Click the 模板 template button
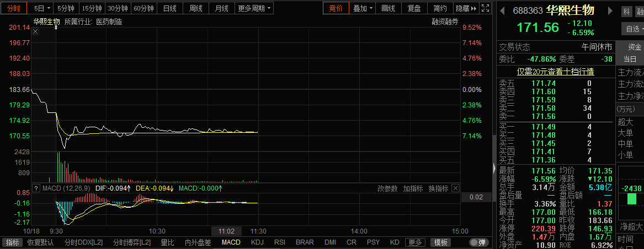The width and height of the screenshot is (644, 249). coord(441,242)
